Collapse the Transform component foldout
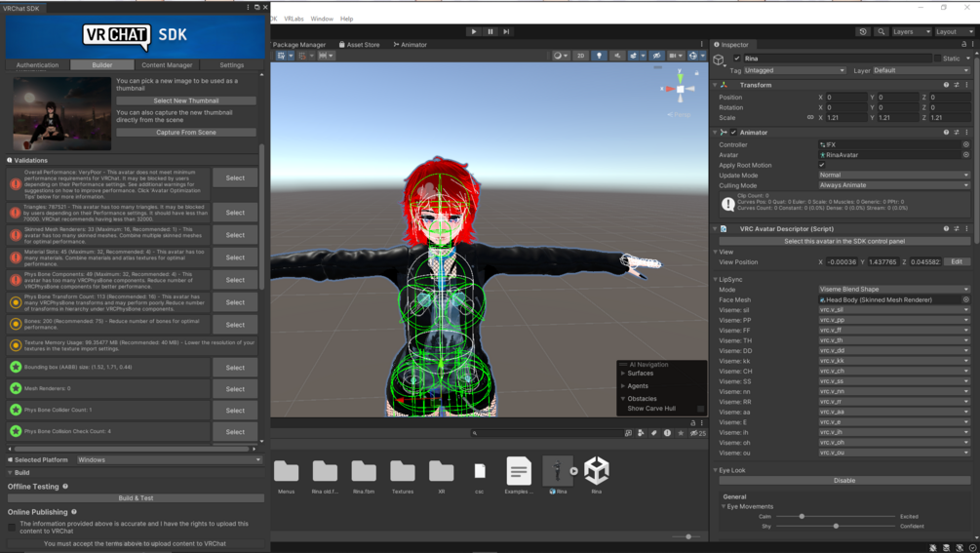The width and height of the screenshot is (980, 553). [715, 85]
